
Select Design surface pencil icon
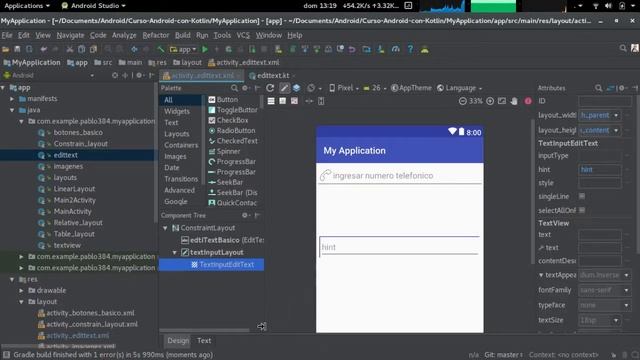(284, 88)
